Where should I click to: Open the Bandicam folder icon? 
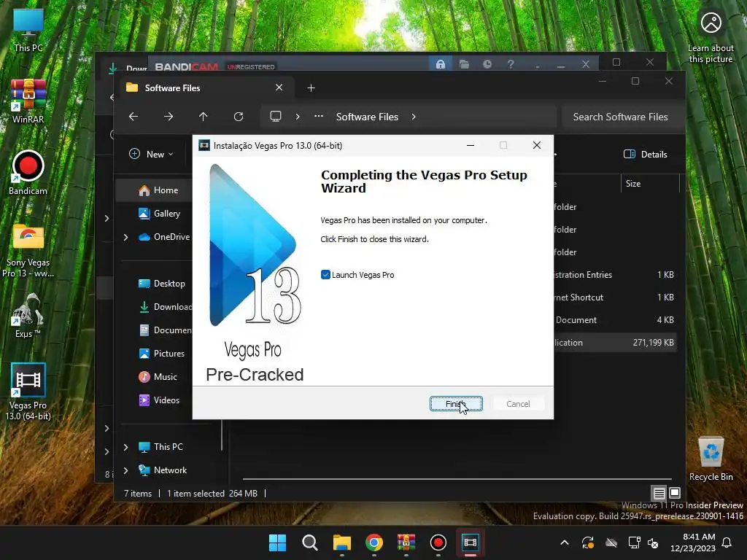pos(464,64)
